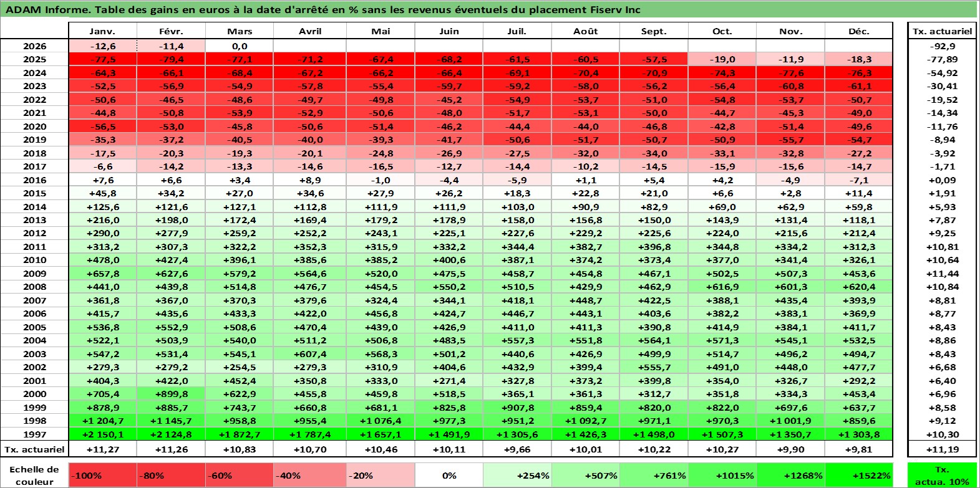This screenshot has width=980, height=488.
Task: Choose the +1268% green swatch
Action: (790, 475)
